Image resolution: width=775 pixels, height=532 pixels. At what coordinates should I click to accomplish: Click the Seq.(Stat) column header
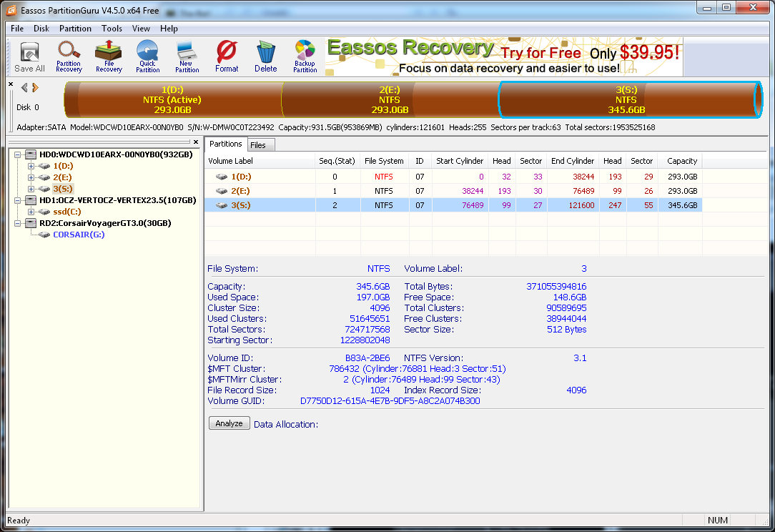337,161
